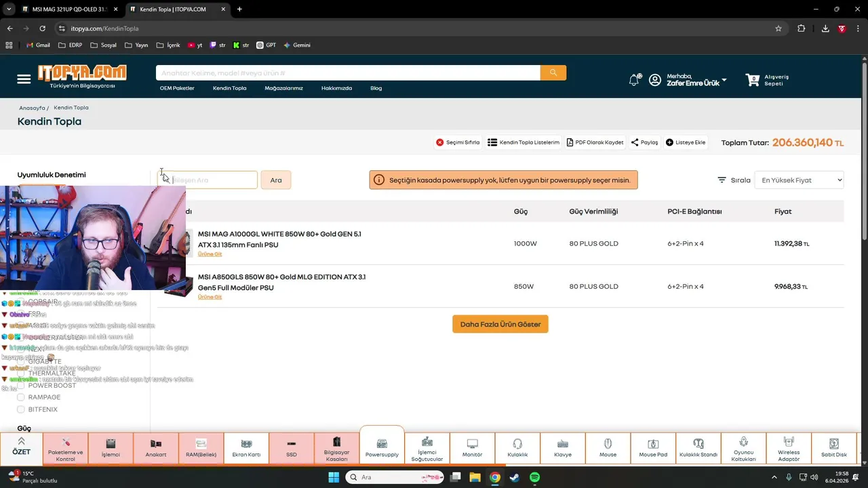Click the Klavye category icon
The height and width of the screenshot is (488, 868).
coord(563,443)
